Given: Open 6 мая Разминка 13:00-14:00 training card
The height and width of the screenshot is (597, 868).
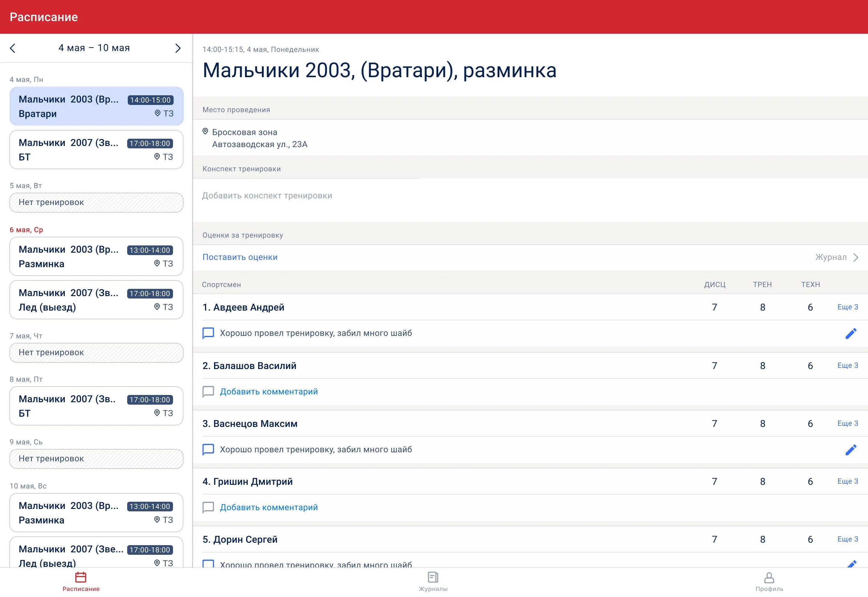Looking at the screenshot, I should point(96,257).
